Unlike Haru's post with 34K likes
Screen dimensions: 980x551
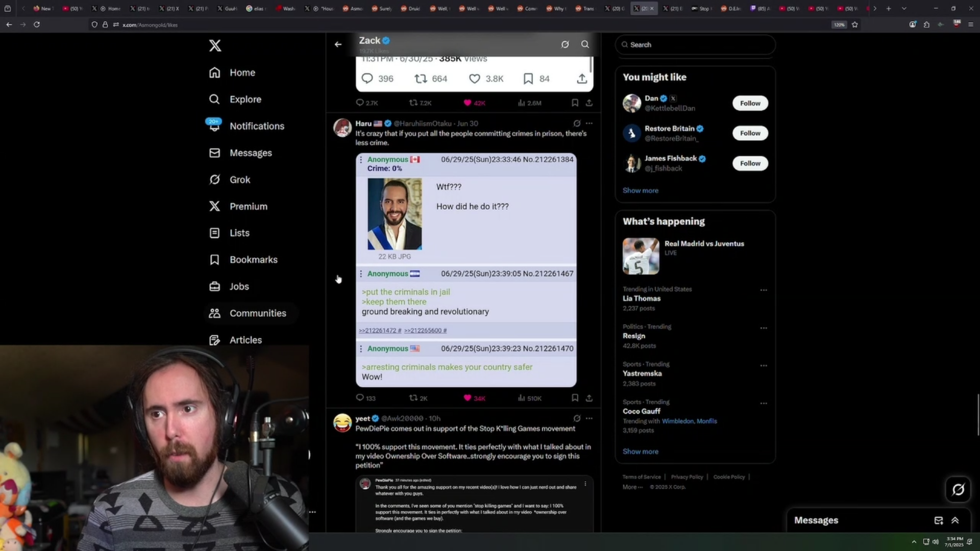click(474, 398)
